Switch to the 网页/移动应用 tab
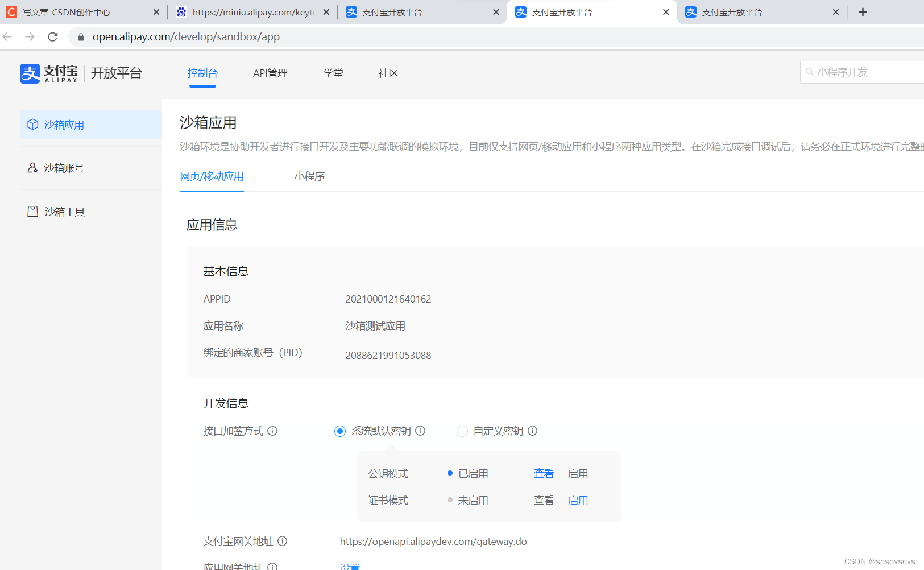Screen dimensions: 924x570 coord(212,176)
